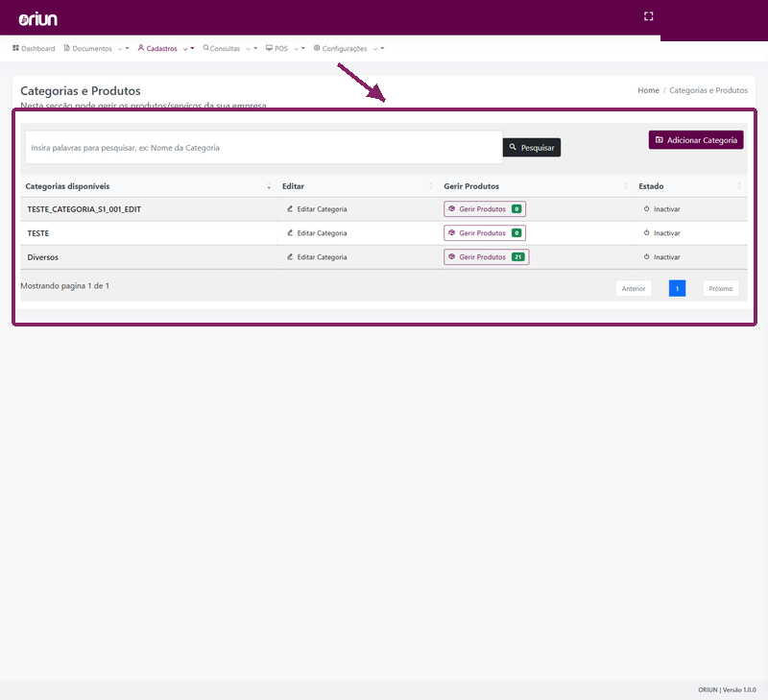Edit the Diversos category
Image resolution: width=768 pixels, height=700 pixels.
coord(317,257)
